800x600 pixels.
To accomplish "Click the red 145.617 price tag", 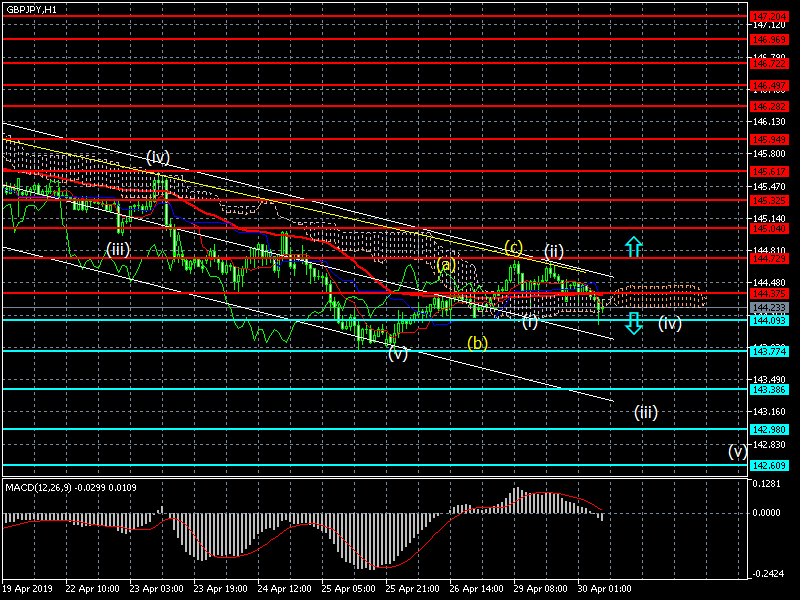I will (x=769, y=171).
